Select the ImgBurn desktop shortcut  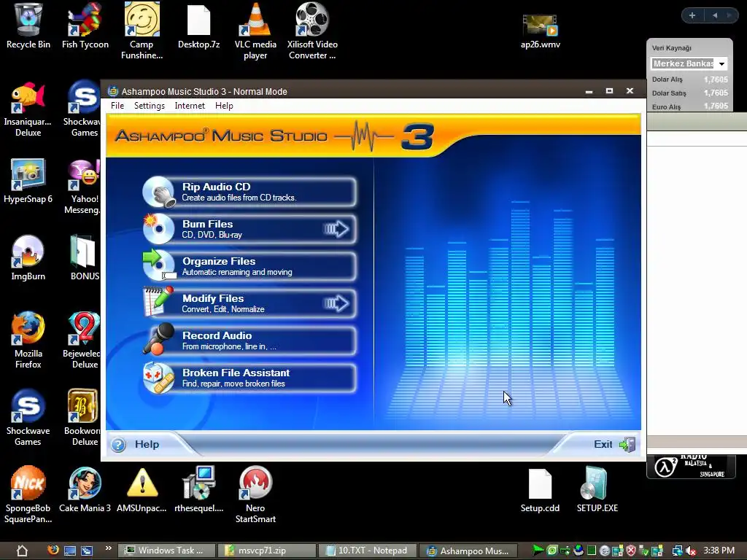(x=28, y=258)
